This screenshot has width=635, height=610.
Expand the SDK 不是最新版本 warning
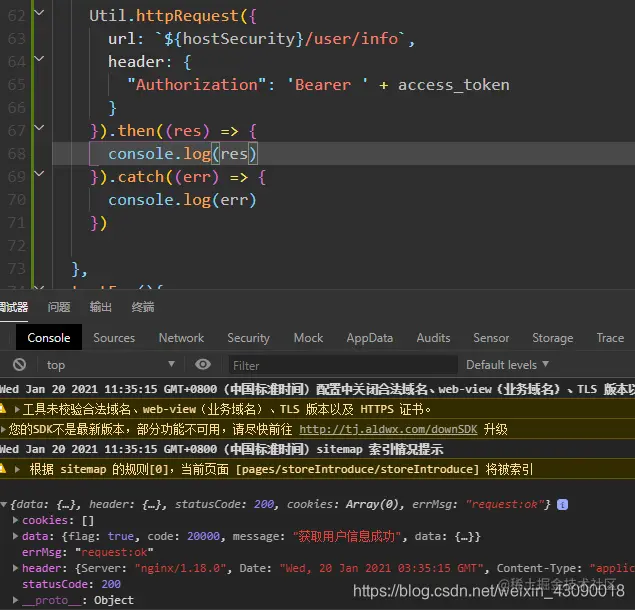click(3, 429)
